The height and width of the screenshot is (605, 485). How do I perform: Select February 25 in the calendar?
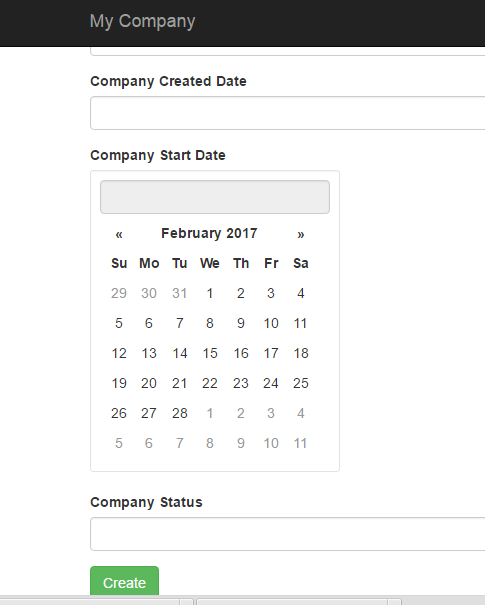pos(301,383)
